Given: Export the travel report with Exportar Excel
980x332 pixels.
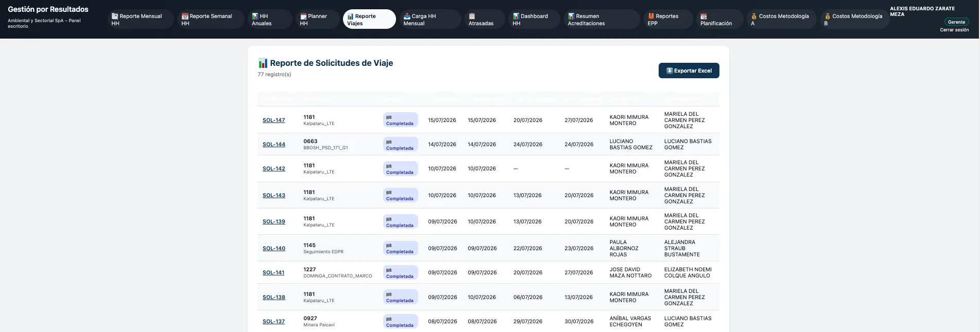Looking at the screenshot, I should click(x=689, y=71).
